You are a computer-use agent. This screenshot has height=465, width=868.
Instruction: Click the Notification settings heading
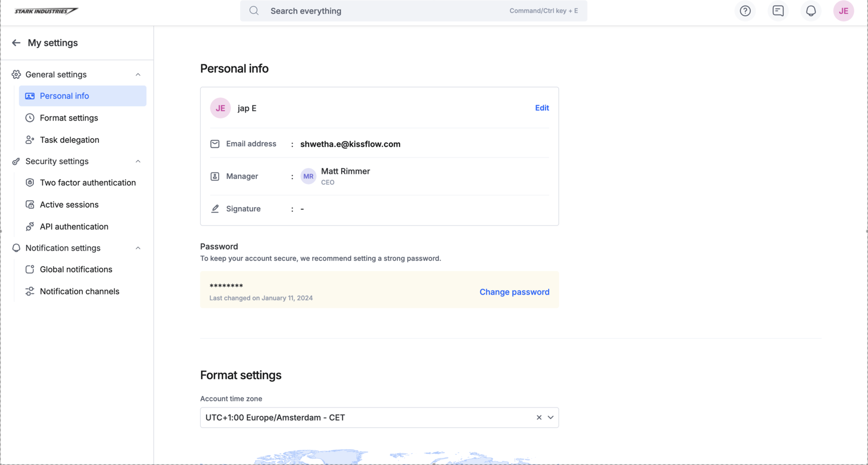(x=63, y=248)
